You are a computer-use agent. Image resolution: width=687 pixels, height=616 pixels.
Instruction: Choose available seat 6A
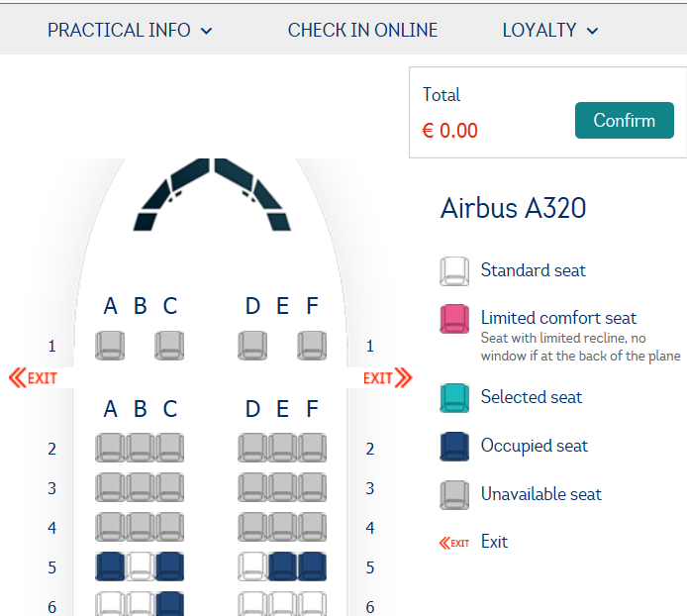click(x=110, y=604)
